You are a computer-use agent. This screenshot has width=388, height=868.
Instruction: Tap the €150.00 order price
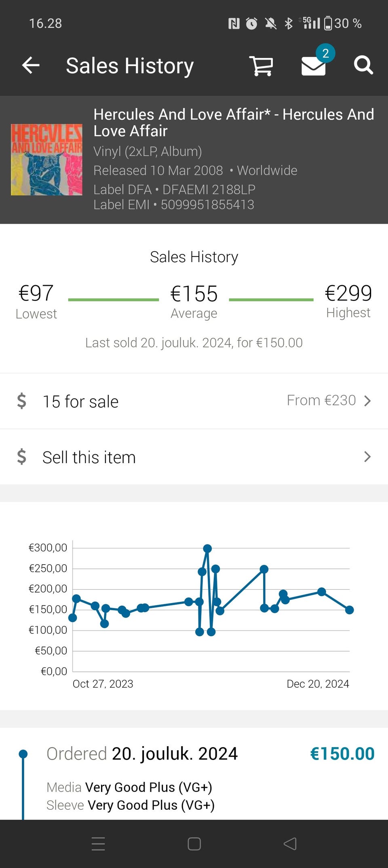pos(342,754)
